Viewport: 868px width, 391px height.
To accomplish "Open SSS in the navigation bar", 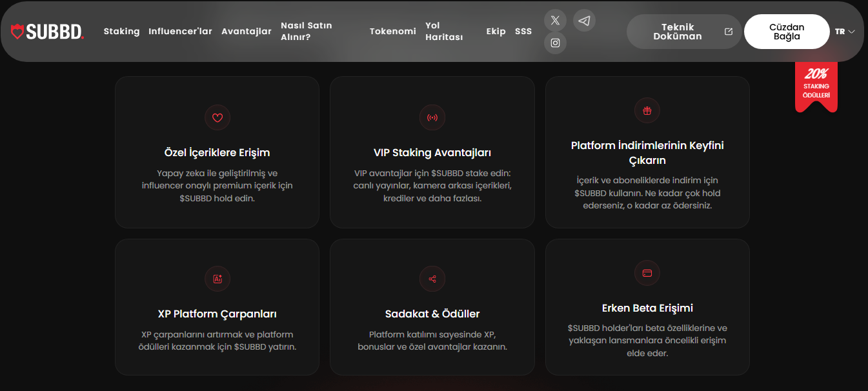I will click(x=523, y=31).
